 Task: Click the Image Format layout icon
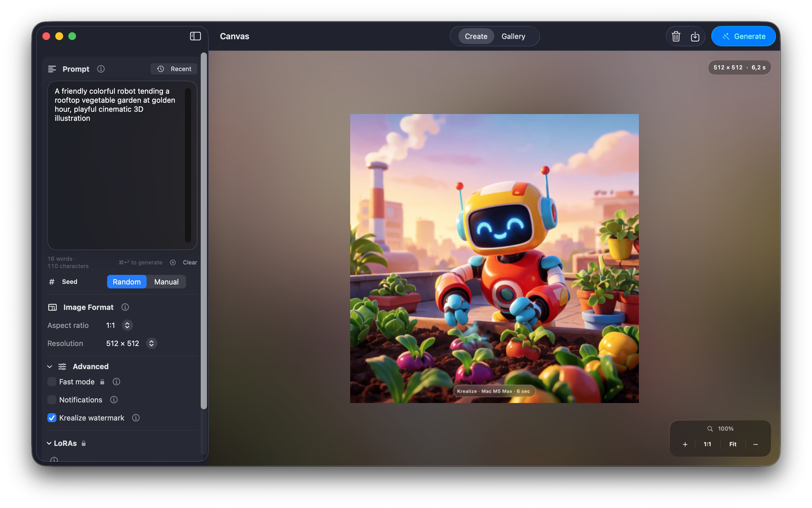[x=52, y=307]
